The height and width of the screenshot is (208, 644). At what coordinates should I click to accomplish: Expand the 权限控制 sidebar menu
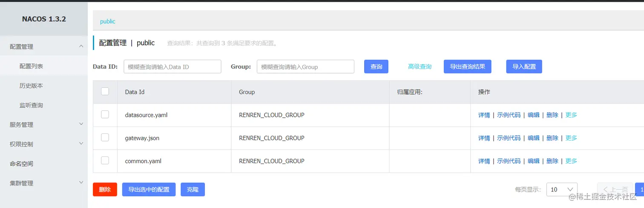(44, 144)
